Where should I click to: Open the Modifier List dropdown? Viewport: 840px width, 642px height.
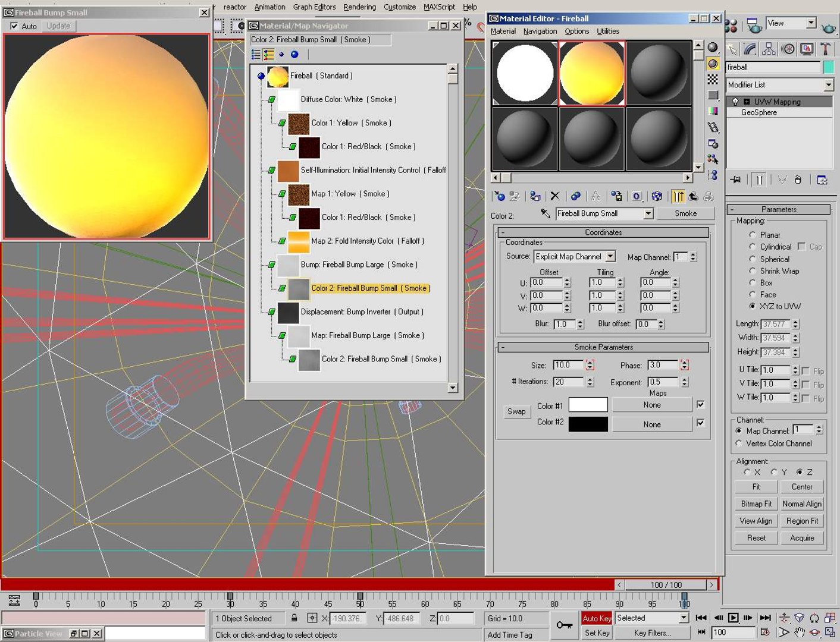point(828,85)
